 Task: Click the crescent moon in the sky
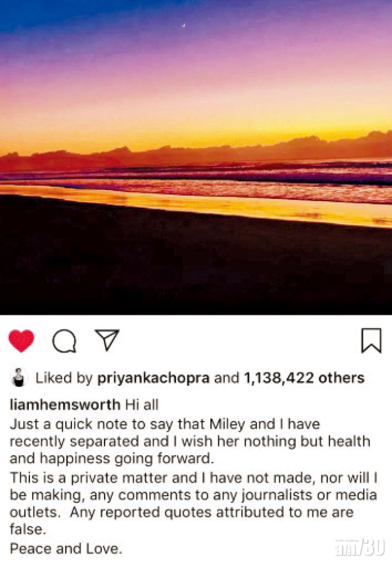coord(184,26)
